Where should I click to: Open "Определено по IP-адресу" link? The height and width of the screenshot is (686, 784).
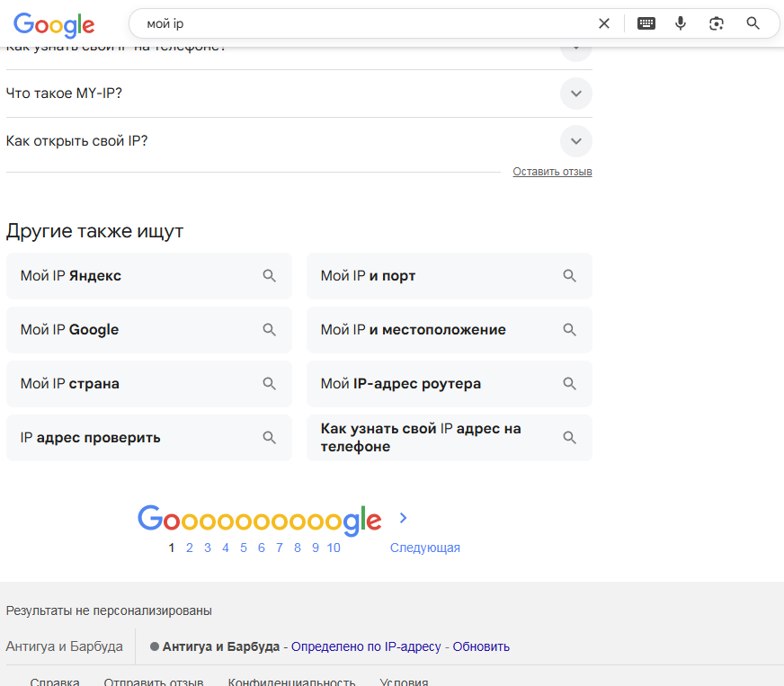pos(366,646)
